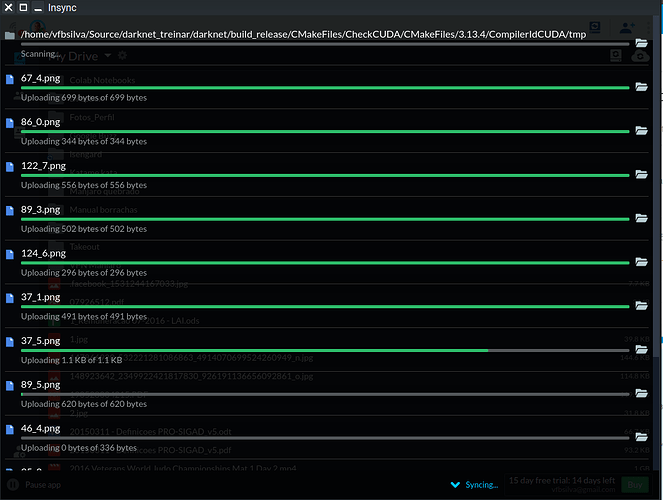
Task: Open the My Drive dropdown arrow
Action: pos(108,55)
